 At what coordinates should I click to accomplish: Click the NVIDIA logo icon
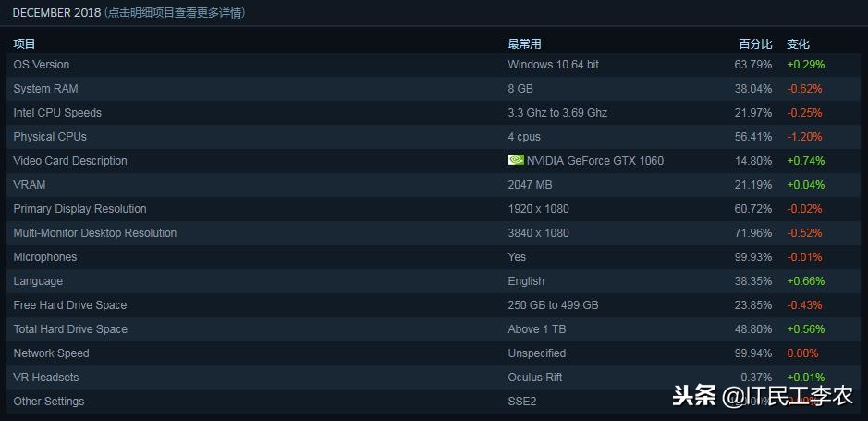point(516,160)
